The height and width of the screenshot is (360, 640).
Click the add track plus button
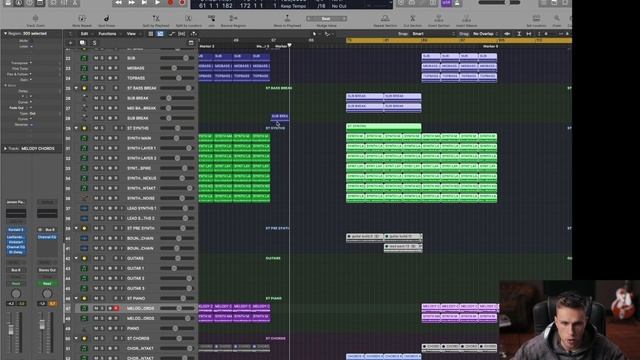point(70,43)
